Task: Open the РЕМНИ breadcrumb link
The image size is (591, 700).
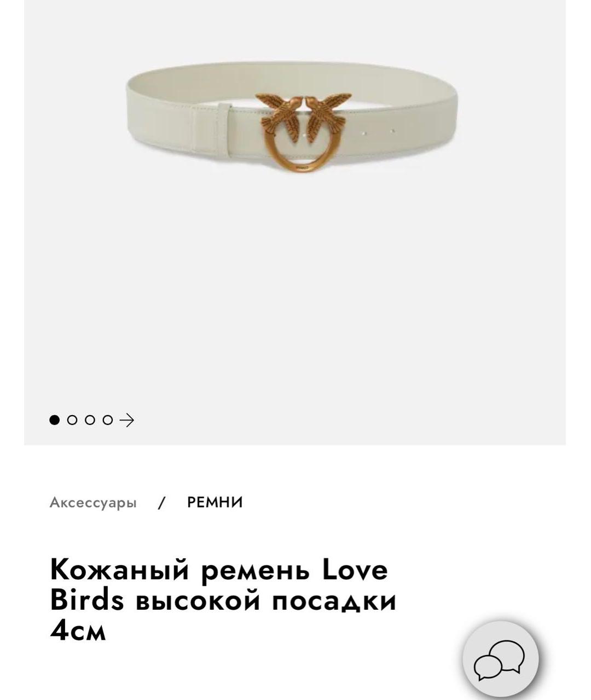Action: [x=215, y=502]
